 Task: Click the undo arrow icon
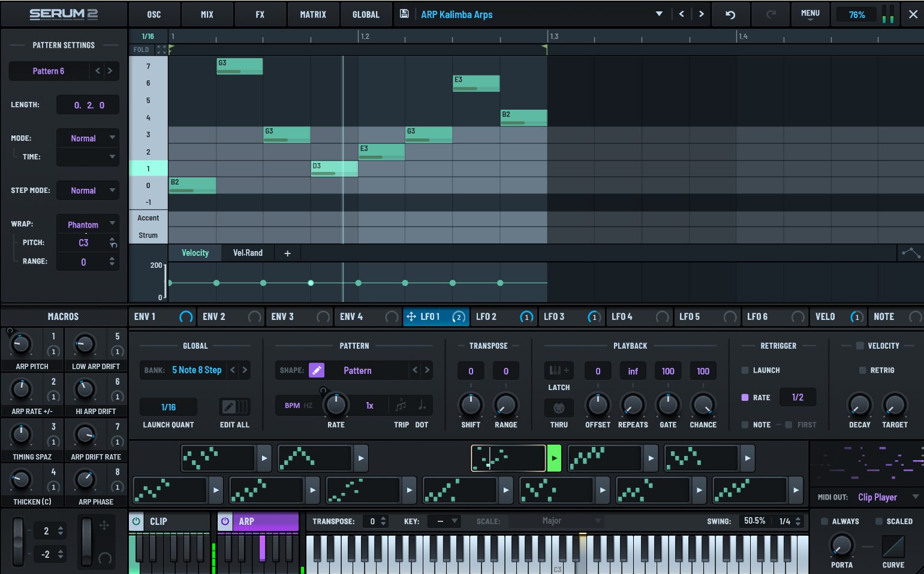730,14
